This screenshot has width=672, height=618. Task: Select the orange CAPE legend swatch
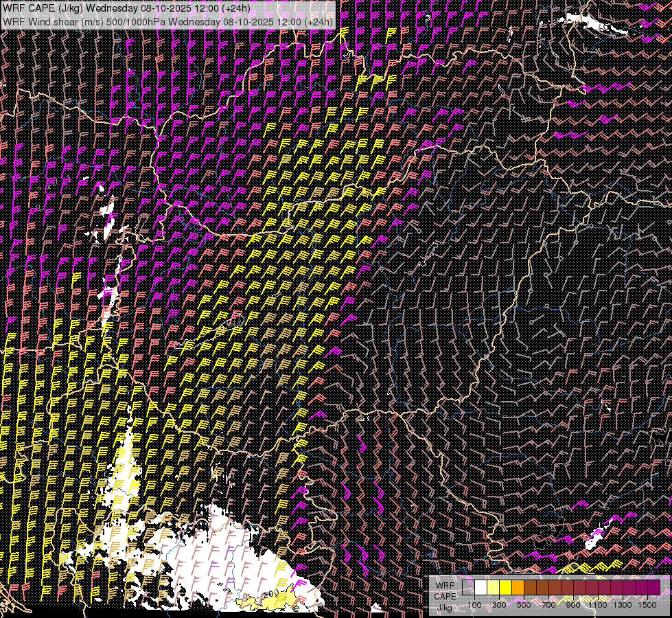(518, 587)
